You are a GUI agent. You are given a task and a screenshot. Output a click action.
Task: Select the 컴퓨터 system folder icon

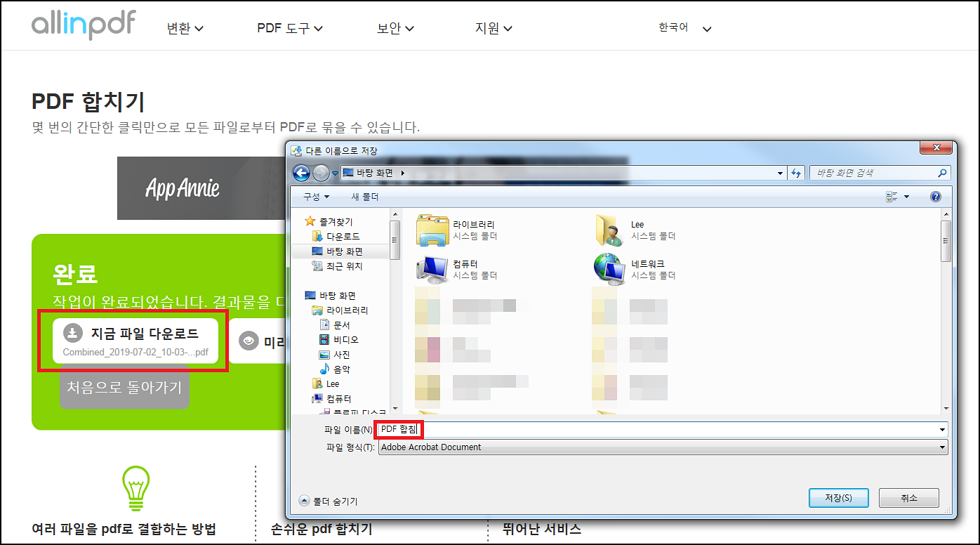433,270
